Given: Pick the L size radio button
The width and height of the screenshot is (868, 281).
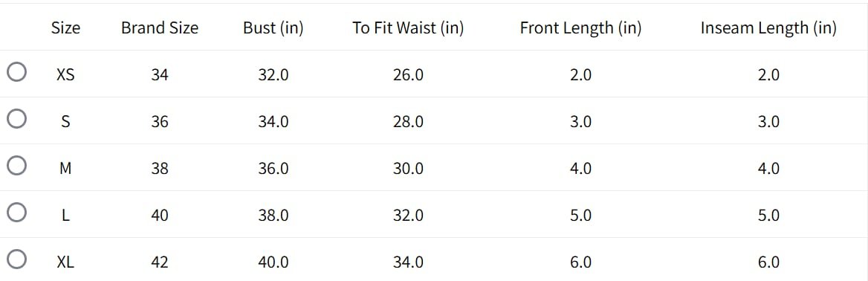Looking at the screenshot, I should pos(17,213).
